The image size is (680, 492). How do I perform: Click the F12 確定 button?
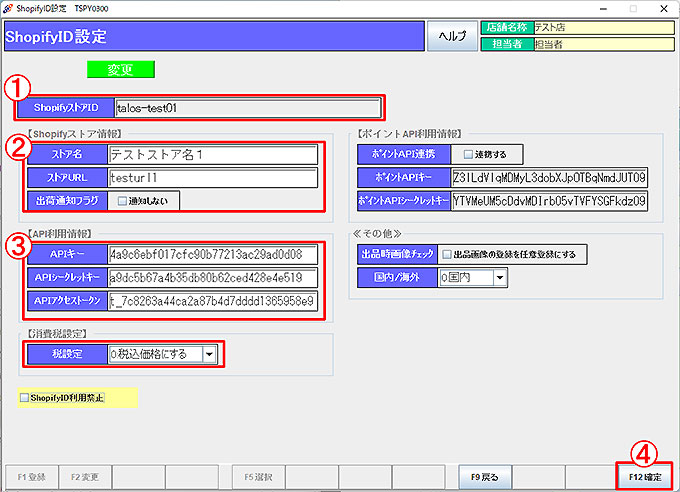(644, 477)
